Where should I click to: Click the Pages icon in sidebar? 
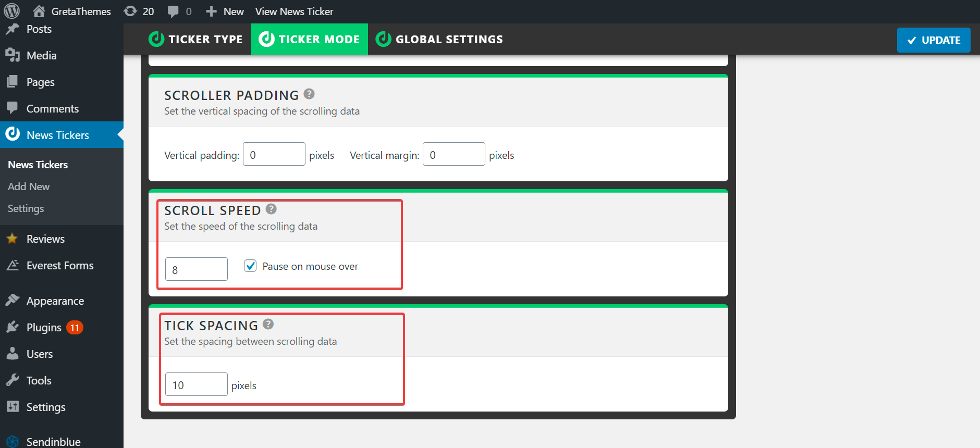tap(13, 82)
